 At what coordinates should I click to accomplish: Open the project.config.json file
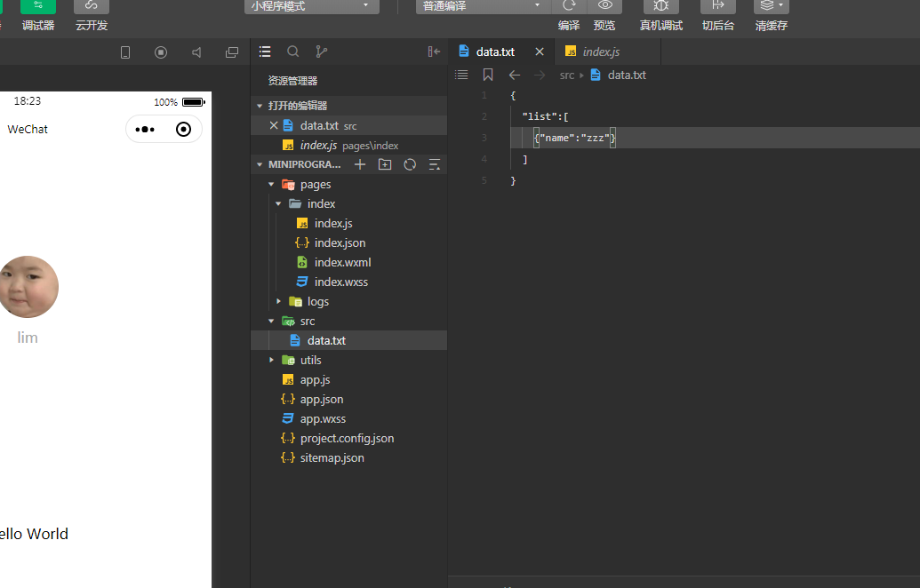pyautogui.click(x=348, y=439)
